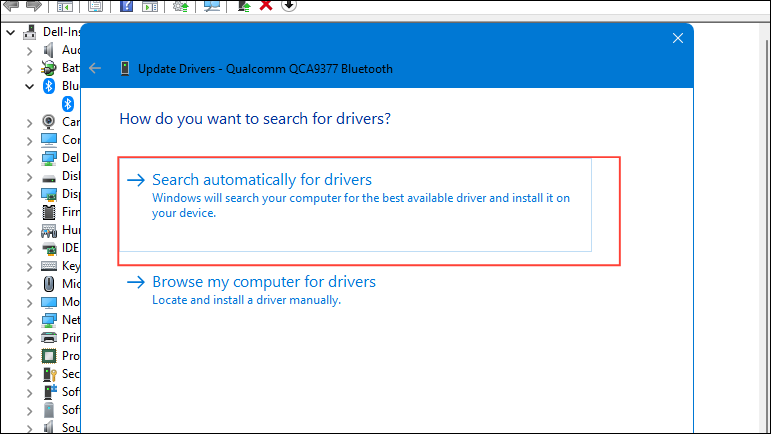Go back using the Update Drivers arrow
Image resolution: width=771 pixels, height=434 pixels.
pyautogui.click(x=95, y=68)
